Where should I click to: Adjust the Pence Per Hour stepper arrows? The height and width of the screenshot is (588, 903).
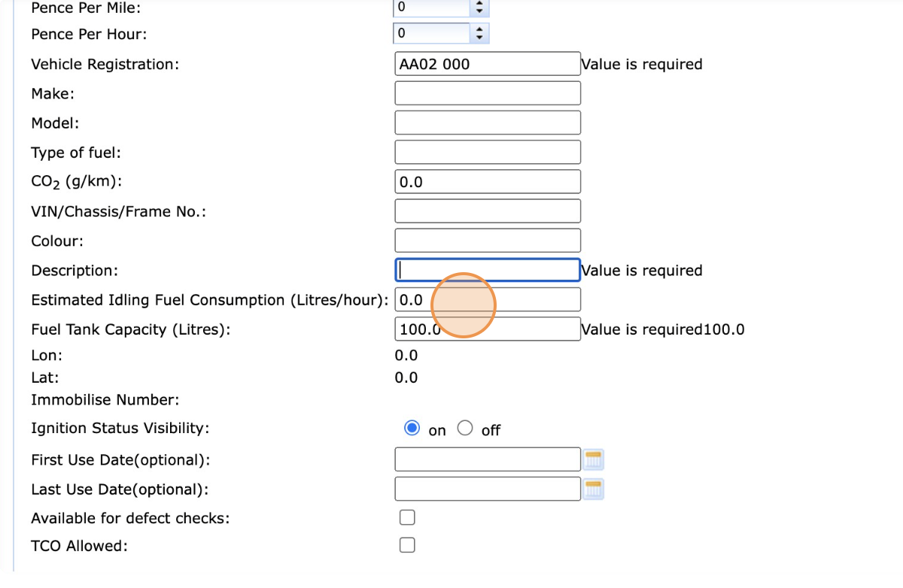479,34
